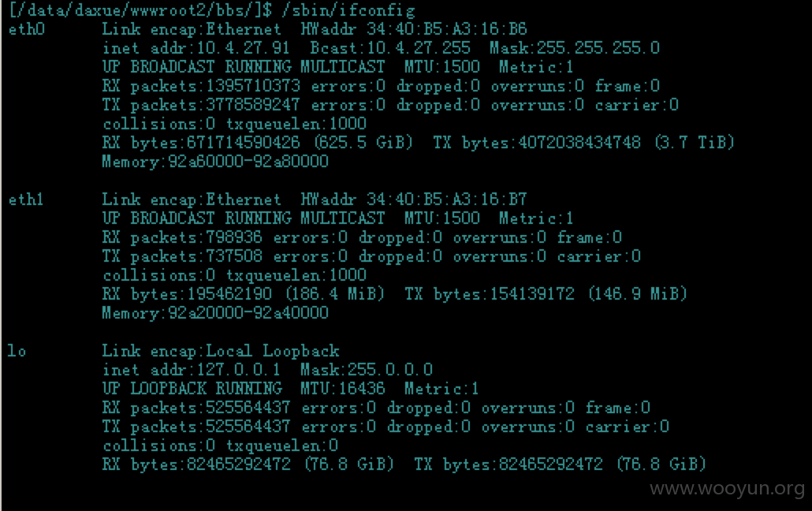
Task: Click the MTU:16436 value
Action: click(343, 389)
